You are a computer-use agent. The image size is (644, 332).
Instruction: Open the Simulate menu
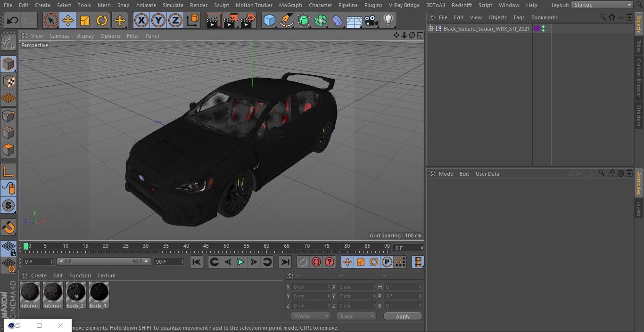[173, 5]
